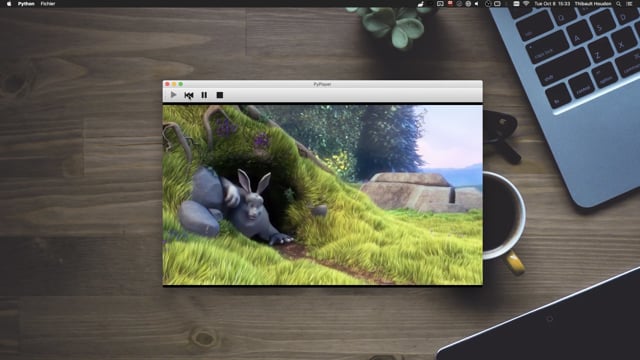Stop the video playback
Viewport: 640px width, 360px height.
[220, 95]
